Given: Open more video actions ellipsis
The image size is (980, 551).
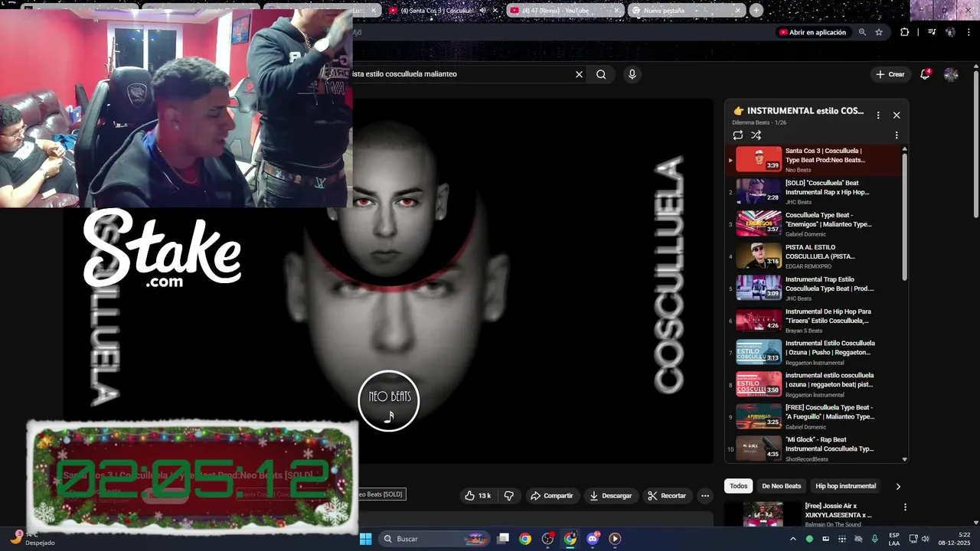Looking at the screenshot, I should [x=705, y=496].
